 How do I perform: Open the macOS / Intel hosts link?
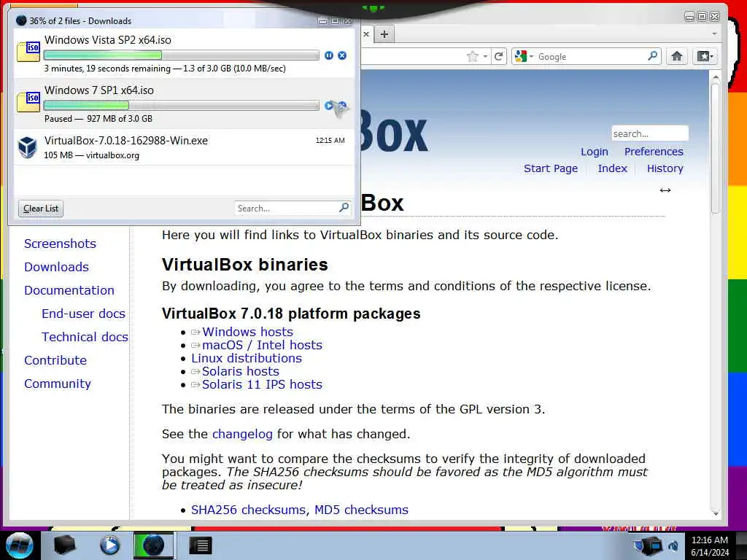click(x=262, y=345)
